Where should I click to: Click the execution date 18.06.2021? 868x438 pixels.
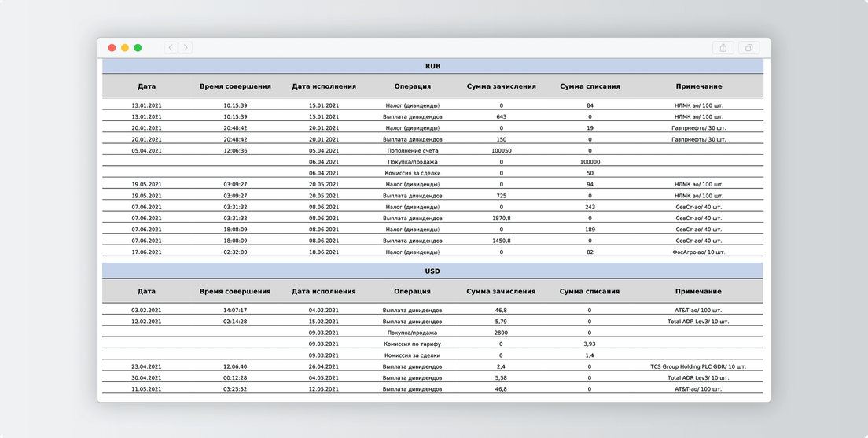[x=324, y=252]
